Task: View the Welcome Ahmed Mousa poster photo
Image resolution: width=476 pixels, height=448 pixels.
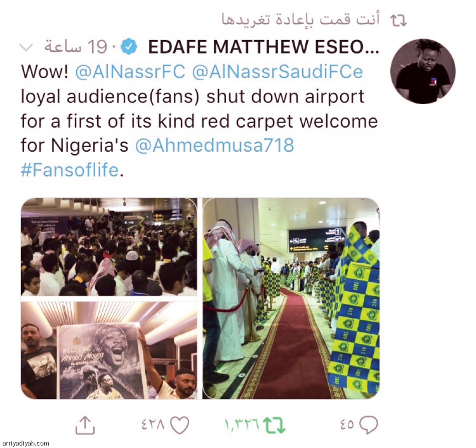Action: tap(109, 350)
